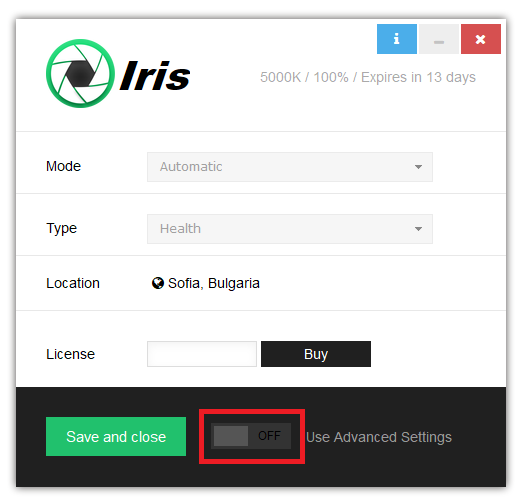Click the Mode dropdown arrow
This screenshot has width=520, height=503.
418,167
